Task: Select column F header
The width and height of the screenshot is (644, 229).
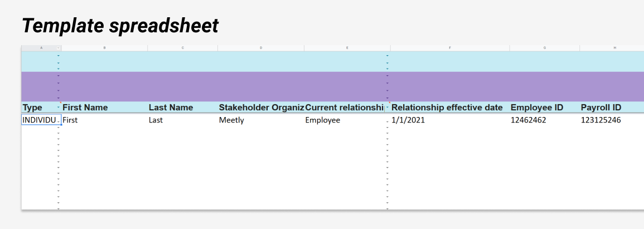Action: 450,48
